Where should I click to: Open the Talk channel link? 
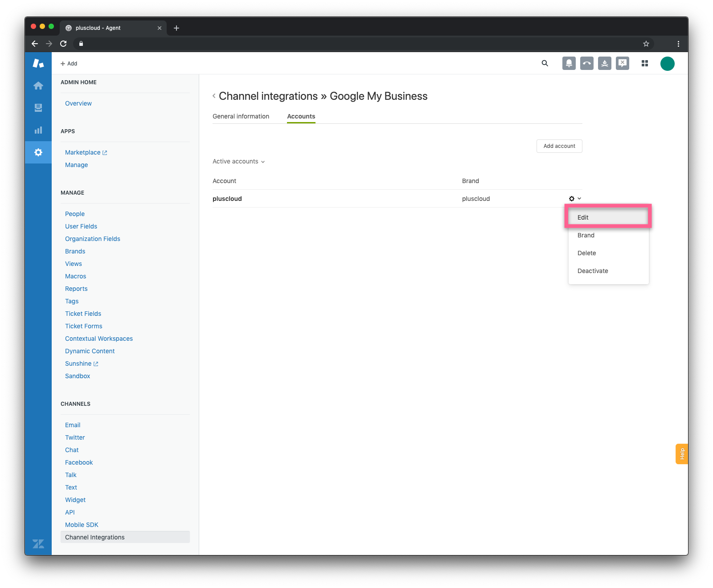pos(71,475)
